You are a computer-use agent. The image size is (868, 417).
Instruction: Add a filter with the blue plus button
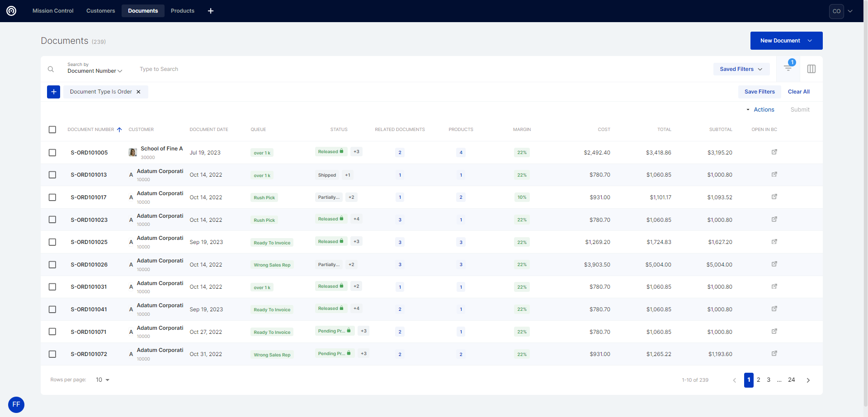click(x=53, y=92)
